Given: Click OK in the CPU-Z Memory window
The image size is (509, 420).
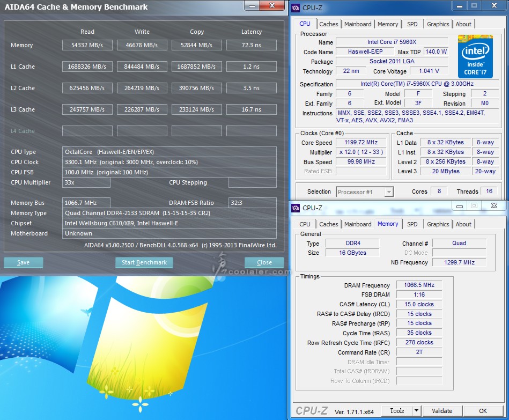Looking at the screenshot, I should [x=483, y=410].
